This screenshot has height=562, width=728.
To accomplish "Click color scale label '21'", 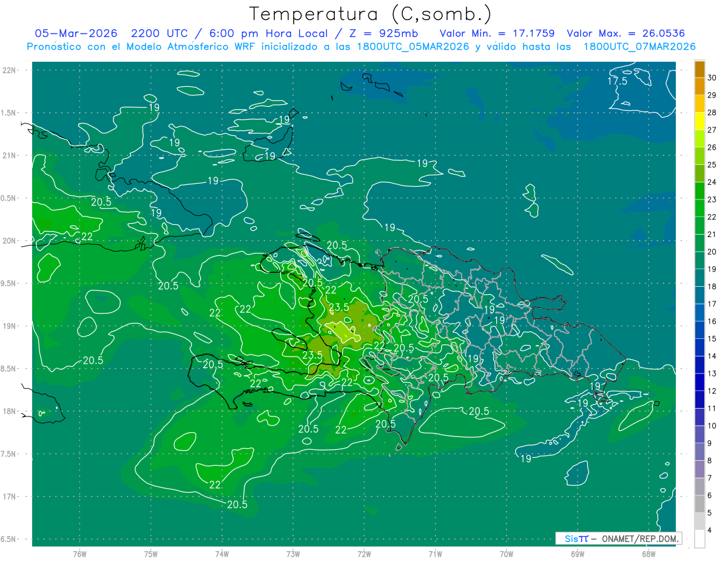I will tap(713, 234).
